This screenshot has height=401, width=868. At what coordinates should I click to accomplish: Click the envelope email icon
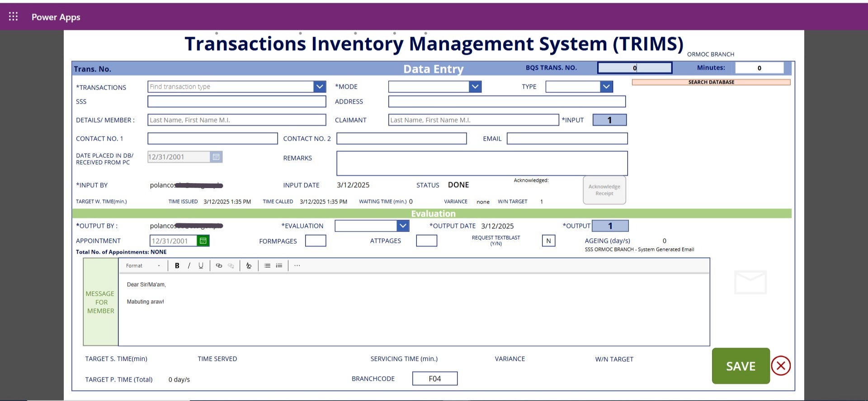point(750,282)
